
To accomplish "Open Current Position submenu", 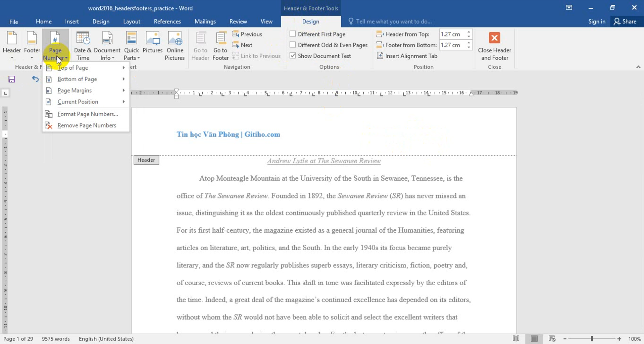I will (86, 102).
